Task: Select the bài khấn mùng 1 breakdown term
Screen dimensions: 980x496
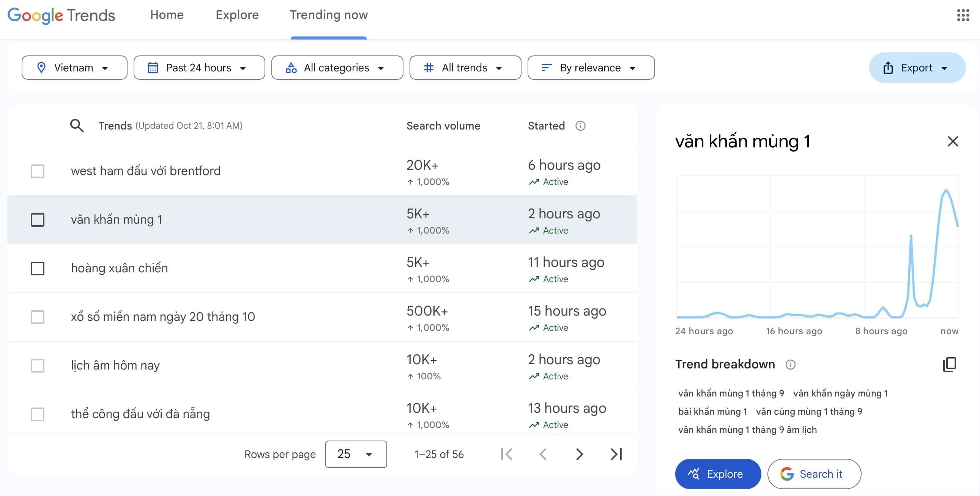Action: tap(712, 411)
